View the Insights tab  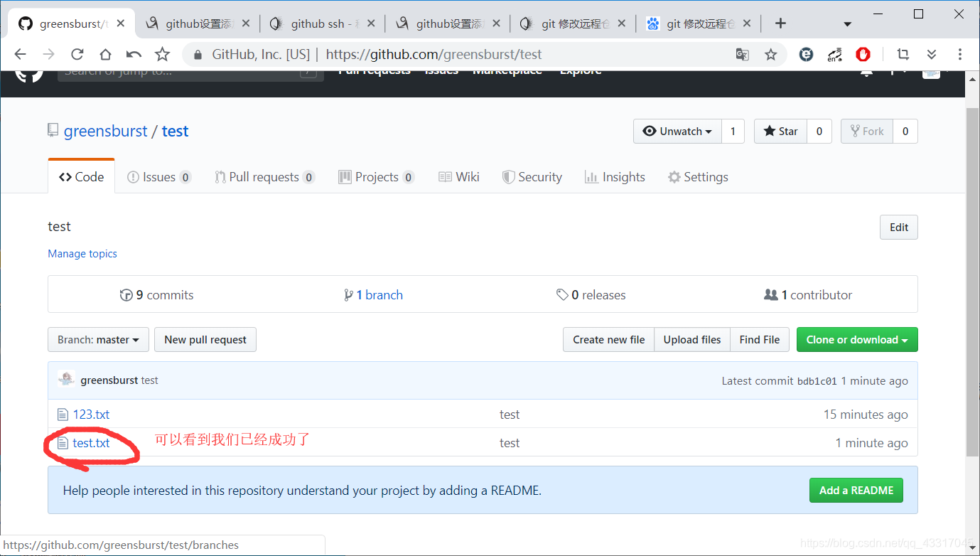point(615,177)
